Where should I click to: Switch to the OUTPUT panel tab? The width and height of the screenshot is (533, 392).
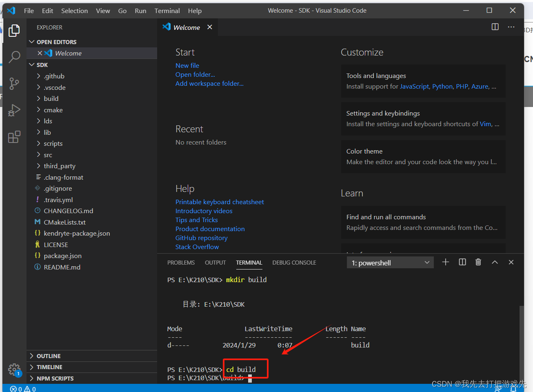point(215,263)
